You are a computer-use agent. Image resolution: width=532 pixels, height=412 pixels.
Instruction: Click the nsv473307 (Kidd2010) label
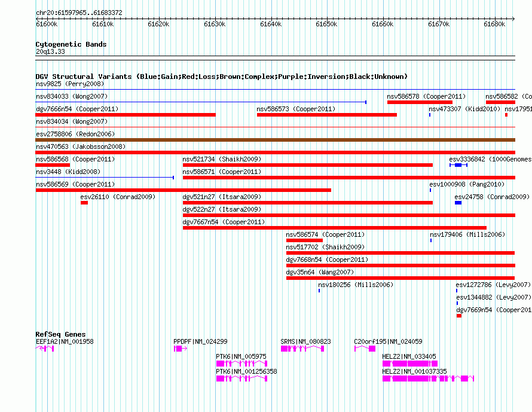(464, 109)
